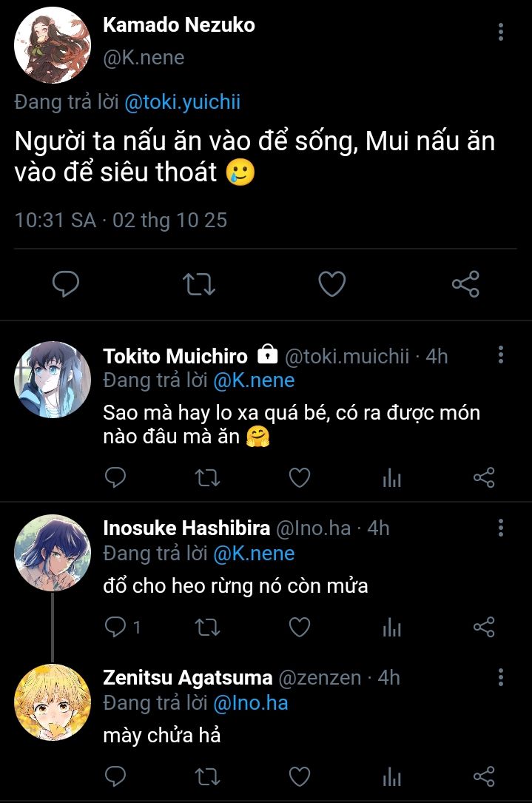Retweet Inosuke Hashibira's reply
The height and width of the screenshot is (803, 532).
(x=206, y=628)
